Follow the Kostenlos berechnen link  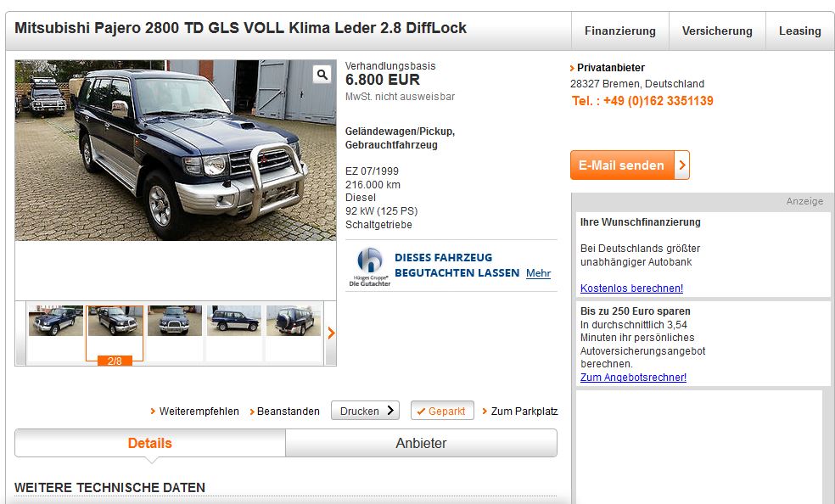pyautogui.click(x=631, y=288)
